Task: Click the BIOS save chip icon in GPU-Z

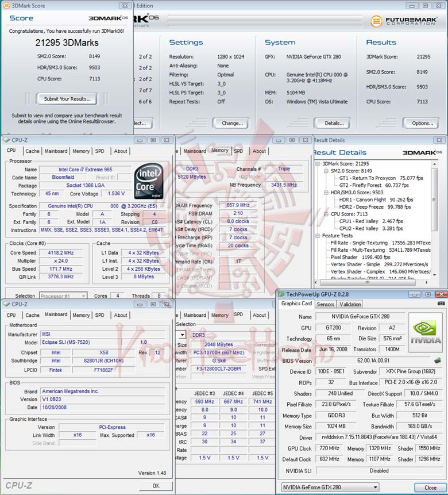Action: point(438,360)
